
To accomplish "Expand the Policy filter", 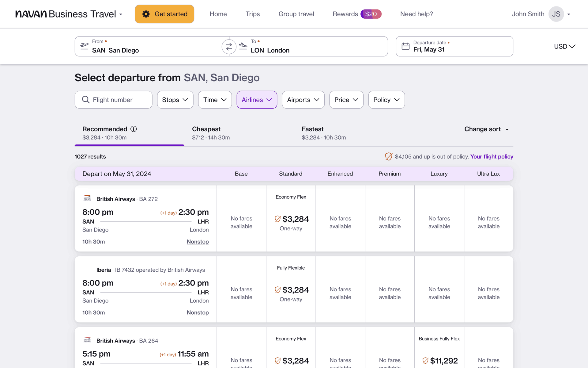I will (x=386, y=100).
